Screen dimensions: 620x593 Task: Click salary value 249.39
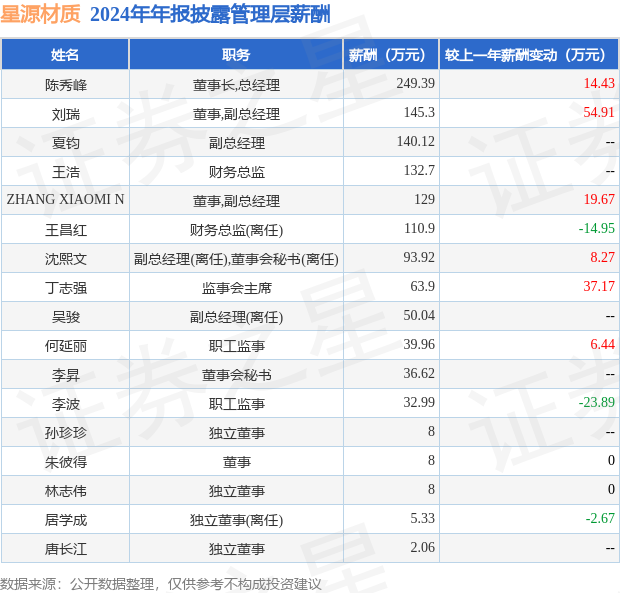tap(416, 83)
